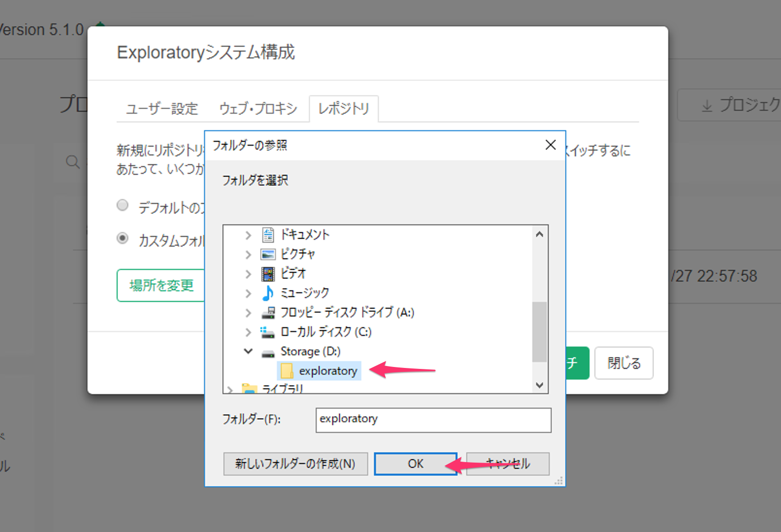Screen dimensions: 781x532
Task: Click the Storage (D:) drive icon
Action: pos(268,353)
